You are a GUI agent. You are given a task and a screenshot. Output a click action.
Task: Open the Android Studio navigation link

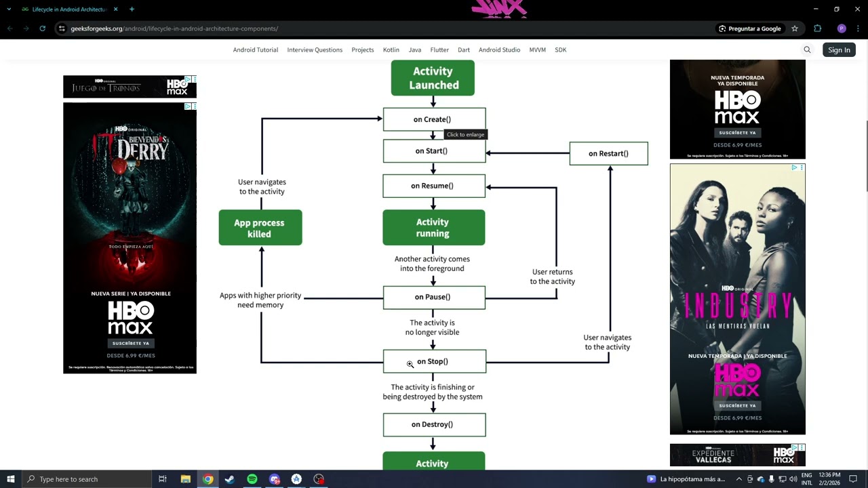[x=500, y=49]
